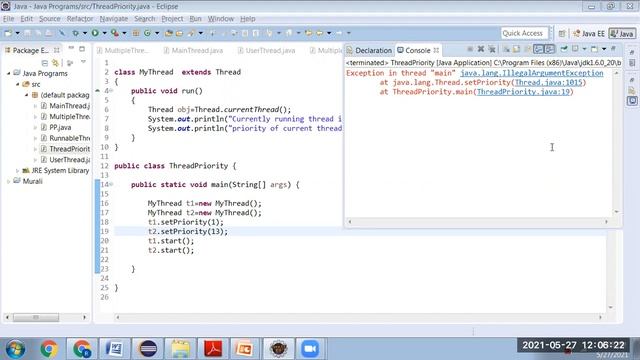Toggle Link with Editor in Package Explorer
This screenshot has height=360, width=640.
[55, 62]
